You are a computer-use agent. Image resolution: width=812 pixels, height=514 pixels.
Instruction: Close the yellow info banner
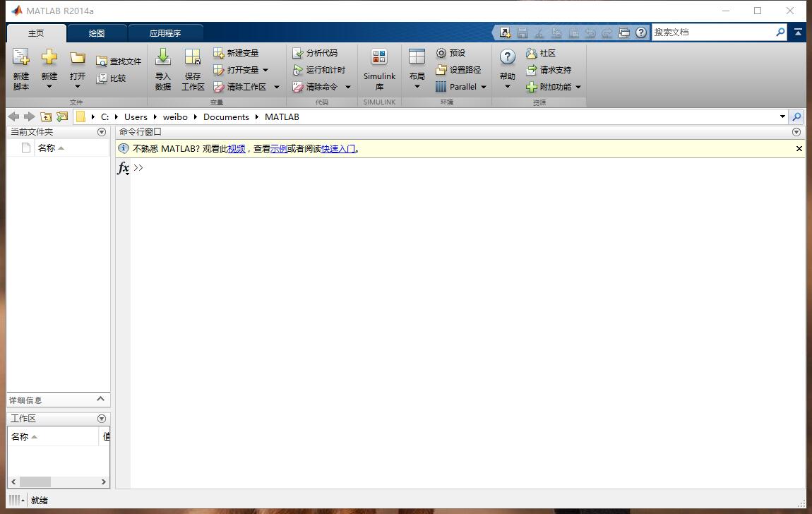click(x=799, y=148)
